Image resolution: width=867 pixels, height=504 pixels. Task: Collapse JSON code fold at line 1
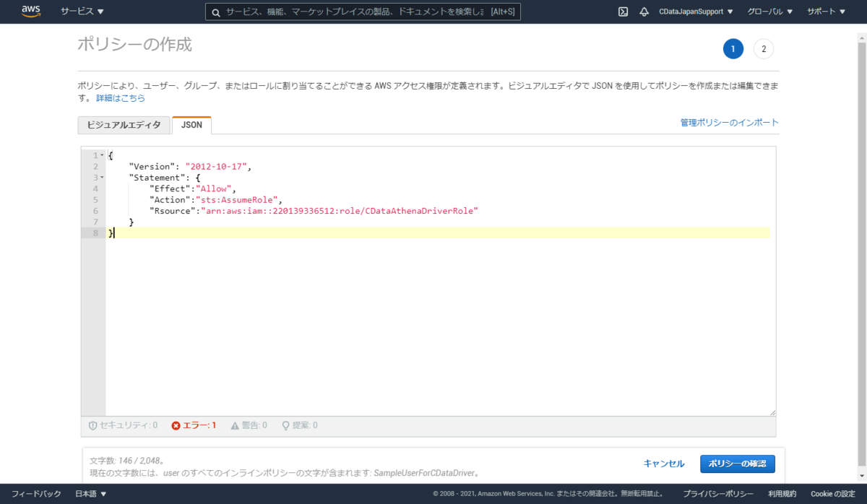(x=102, y=156)
